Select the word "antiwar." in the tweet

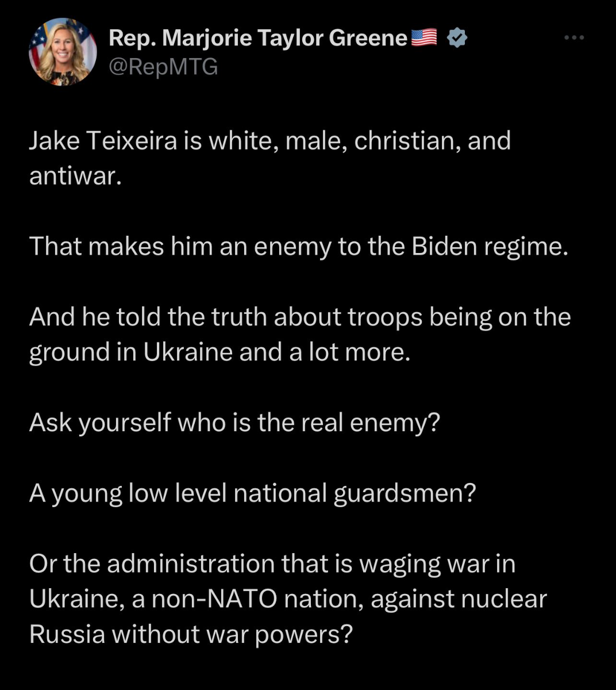click(x=76, y=176)
